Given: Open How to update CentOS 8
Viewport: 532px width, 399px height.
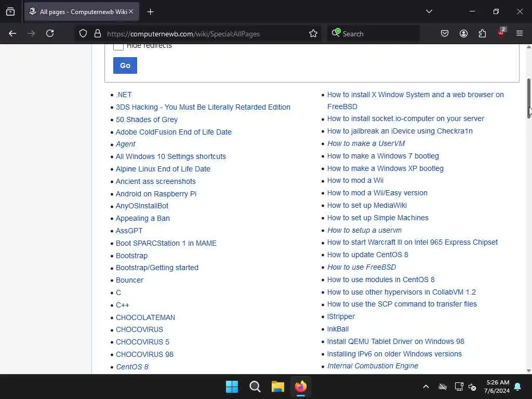Looking at the screenshot, I should (x=367, y=255).
